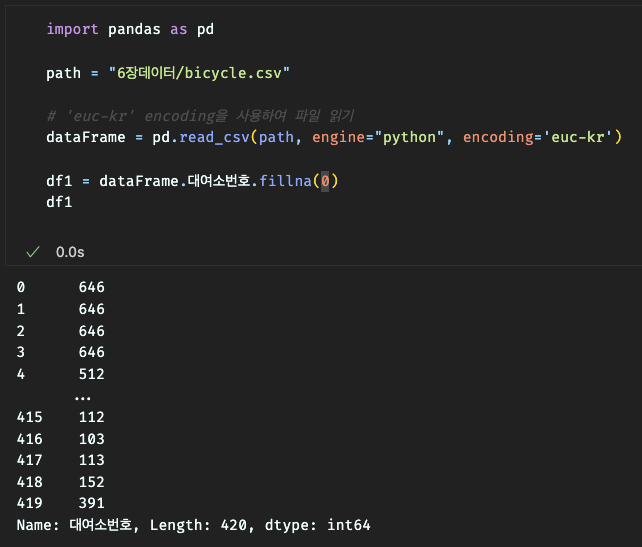
Task: Click the 'path' variable assignment
Action: coord(63,73)
